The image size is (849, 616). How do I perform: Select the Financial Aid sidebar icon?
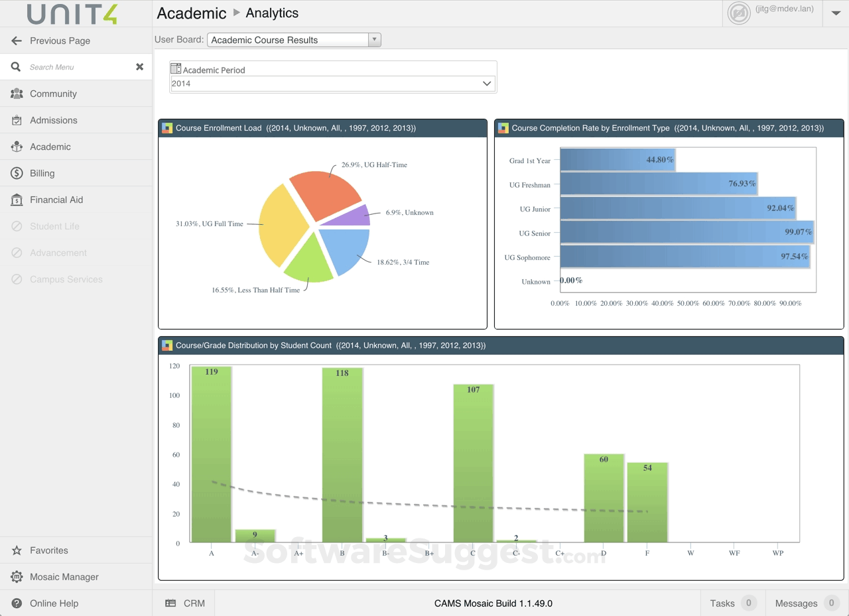(16, 200)
